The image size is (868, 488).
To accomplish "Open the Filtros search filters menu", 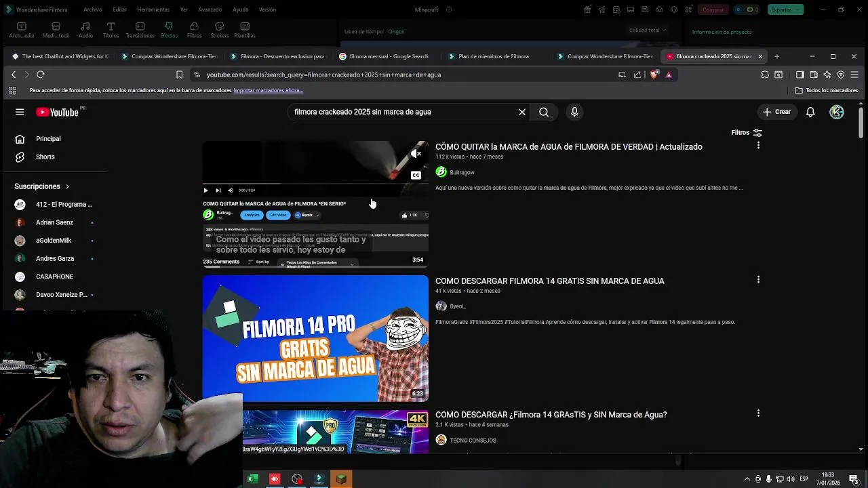I will point(747,132).
